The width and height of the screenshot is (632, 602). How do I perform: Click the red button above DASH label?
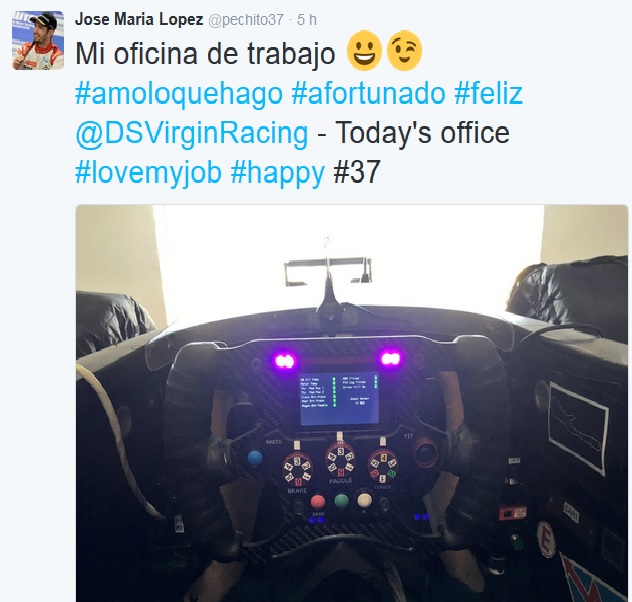pos(318,501)
